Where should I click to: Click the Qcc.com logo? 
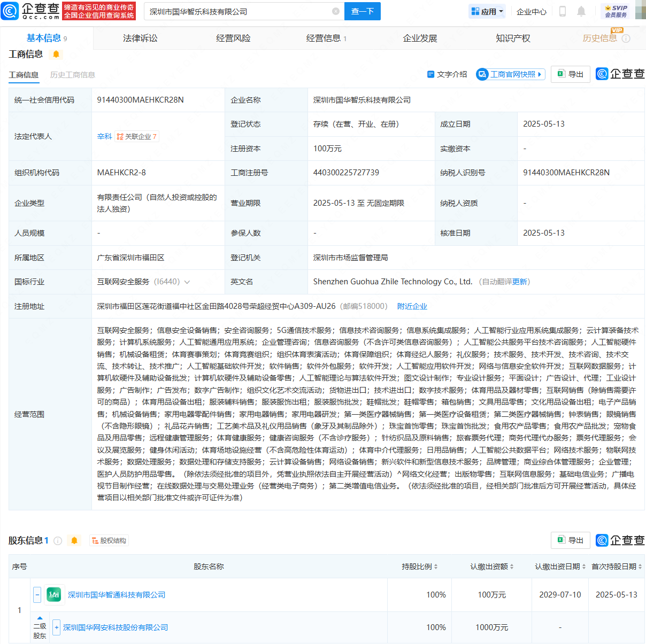click(31, 11)
